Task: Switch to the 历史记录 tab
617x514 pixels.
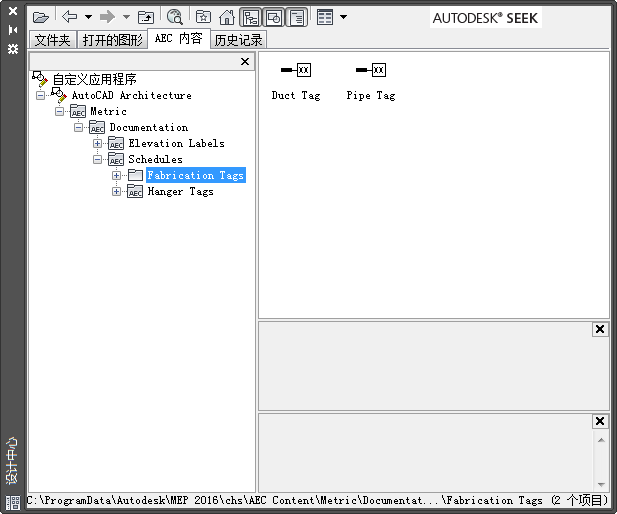Action: coord(238,40)
